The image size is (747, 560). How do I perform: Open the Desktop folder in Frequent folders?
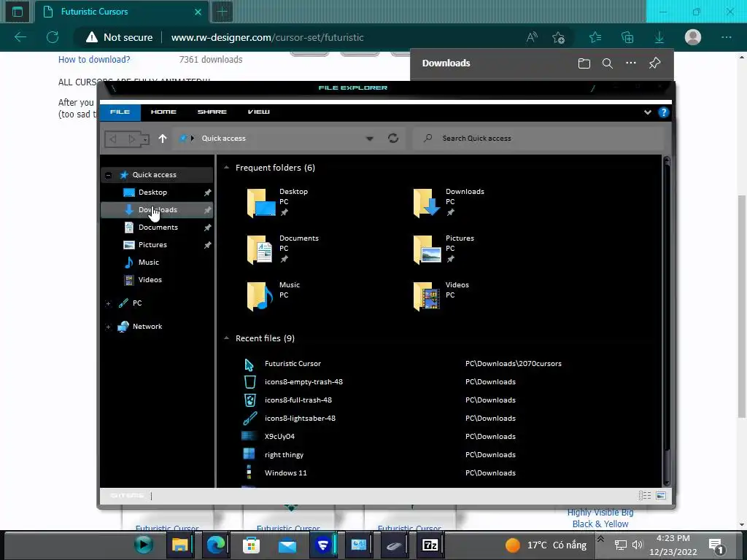coord(278,203)
